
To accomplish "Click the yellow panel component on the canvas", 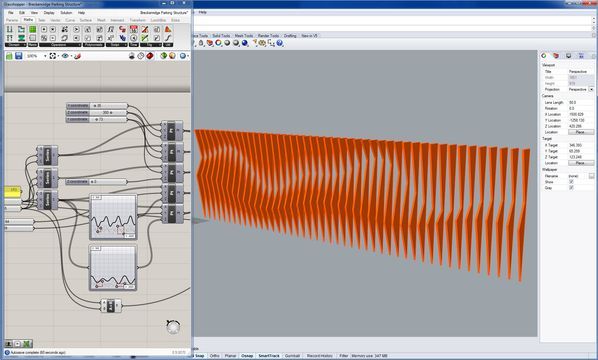I will pos(13,191).
